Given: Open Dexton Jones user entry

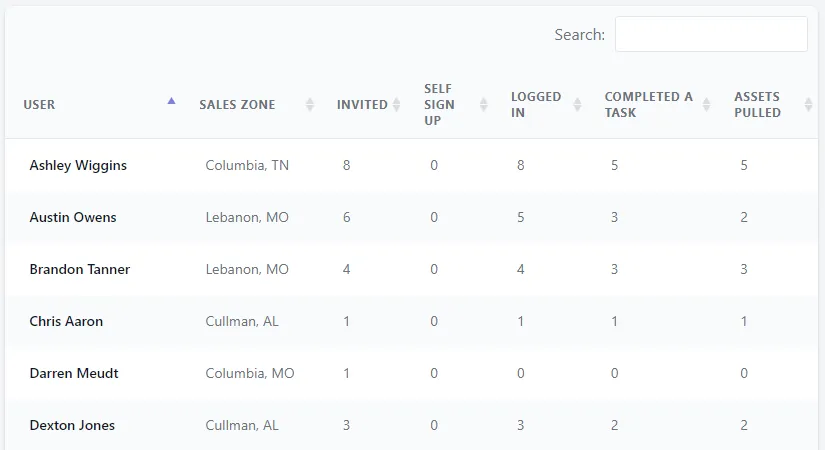Looking at the screenshot, I should (72, 425).
